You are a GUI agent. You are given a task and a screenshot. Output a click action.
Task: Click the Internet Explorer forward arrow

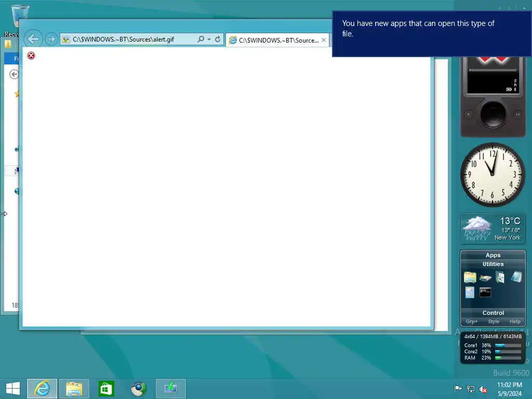tap(51, 39)
